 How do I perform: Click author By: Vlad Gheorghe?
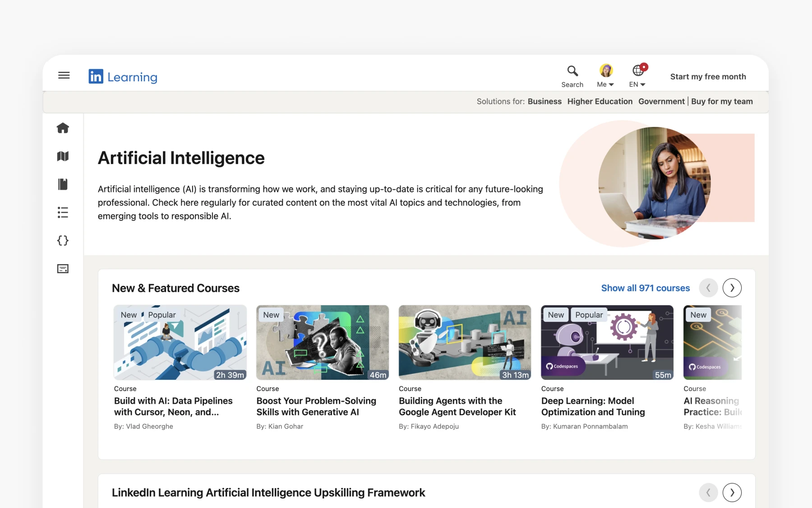tap(143, 426)
